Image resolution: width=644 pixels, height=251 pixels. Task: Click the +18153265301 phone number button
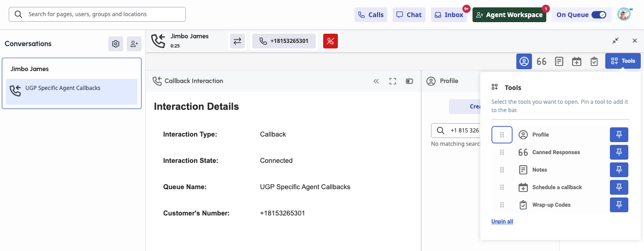coord(284,41)
